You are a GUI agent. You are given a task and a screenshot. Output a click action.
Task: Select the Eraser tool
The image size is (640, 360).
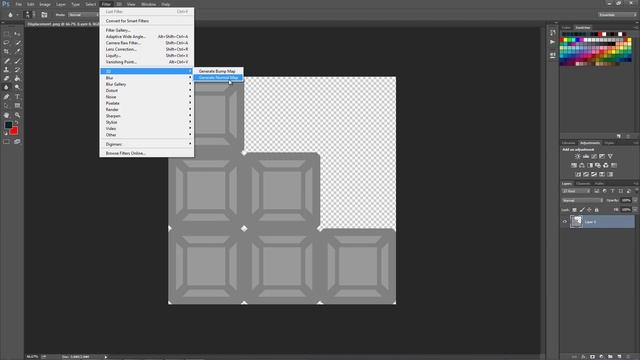click(7, 78)
